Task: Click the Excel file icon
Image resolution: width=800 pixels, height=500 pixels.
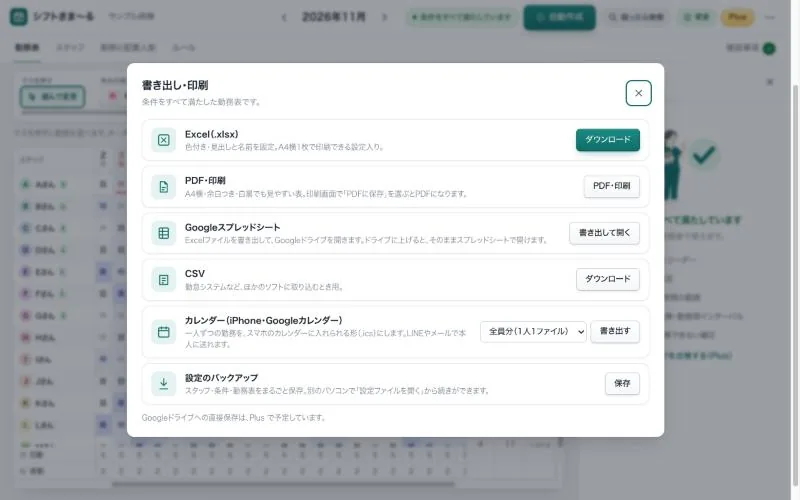Action: pos(164,140)
